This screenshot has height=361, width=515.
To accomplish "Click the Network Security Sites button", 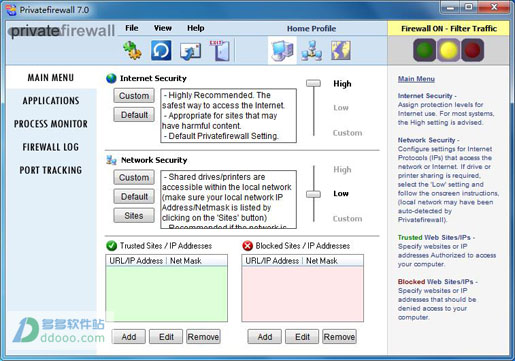I will [x=134, y=216].
